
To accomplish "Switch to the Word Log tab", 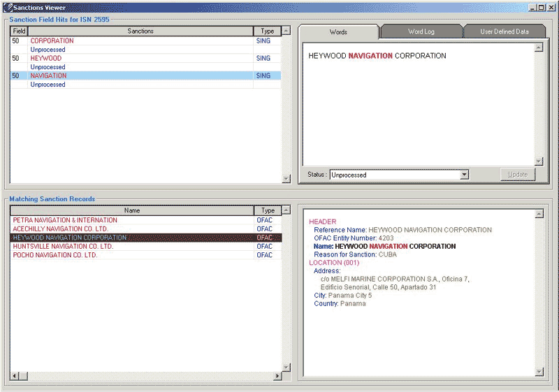I will 421,32.
